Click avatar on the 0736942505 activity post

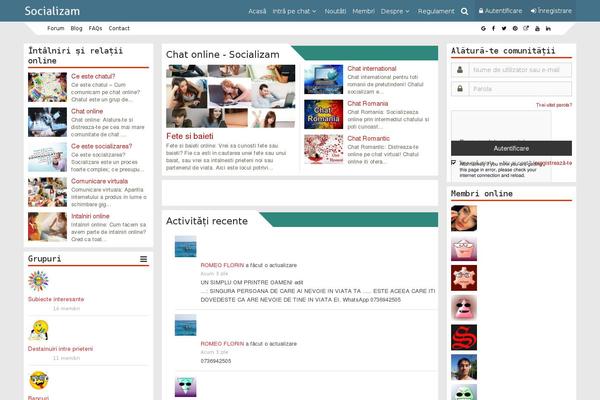click(x=186, y=325)
